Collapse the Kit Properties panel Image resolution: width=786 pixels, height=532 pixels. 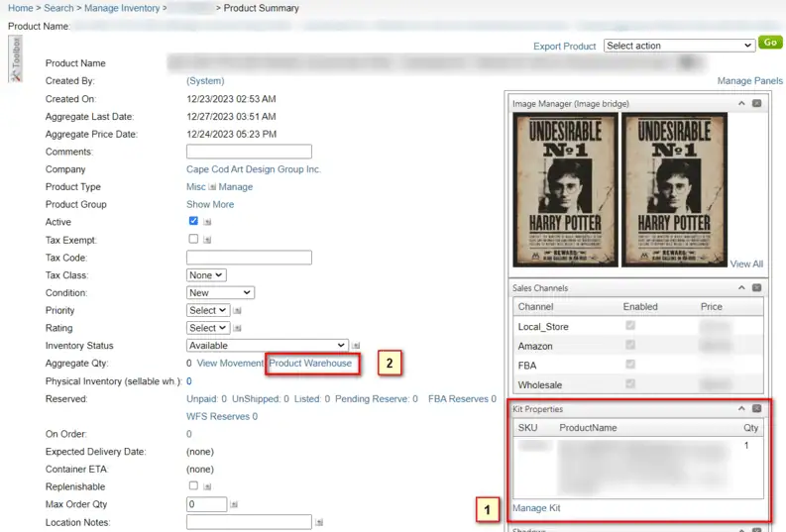coord(741,409)
